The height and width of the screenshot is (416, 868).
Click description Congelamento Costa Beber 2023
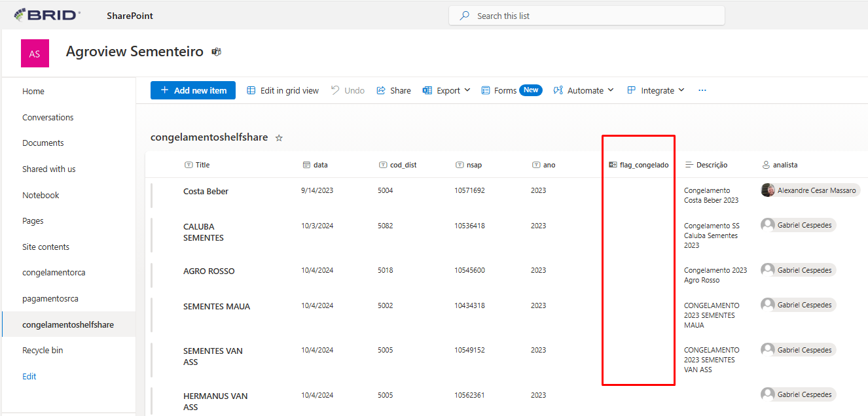pyautogui.click(x=711, y=196)
